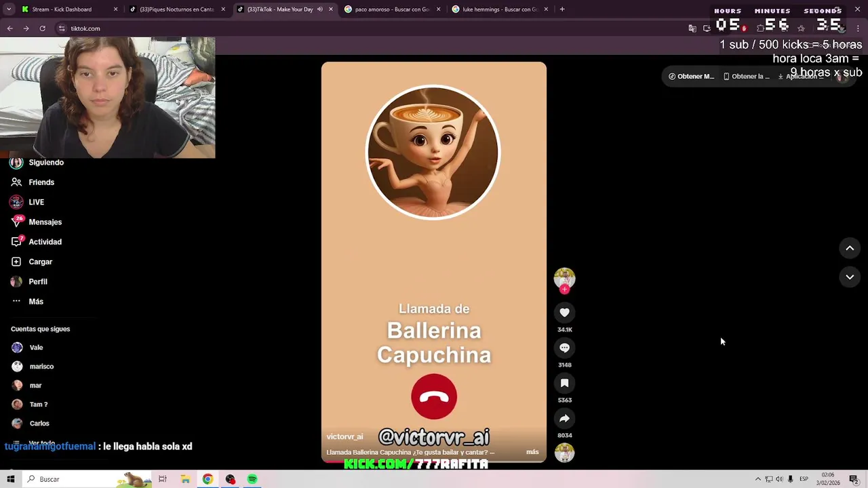Click the tiktok.com address bar

pyautogui.click(x=366, y=28)
